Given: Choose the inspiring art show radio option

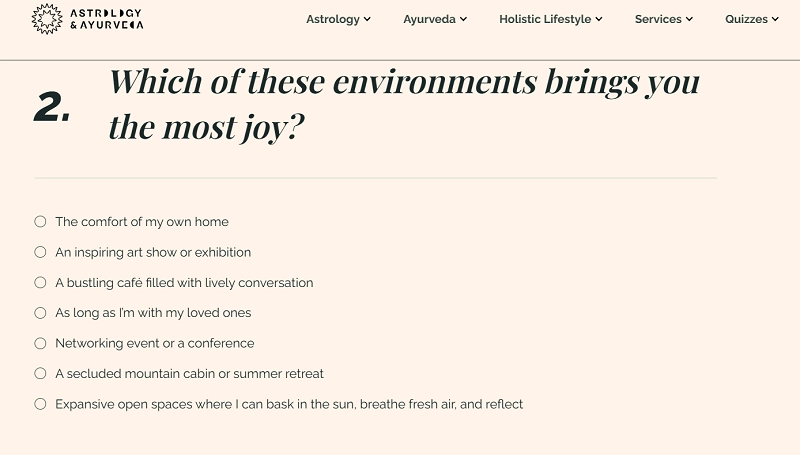Looking at the screenshot, I should (40, 252).
